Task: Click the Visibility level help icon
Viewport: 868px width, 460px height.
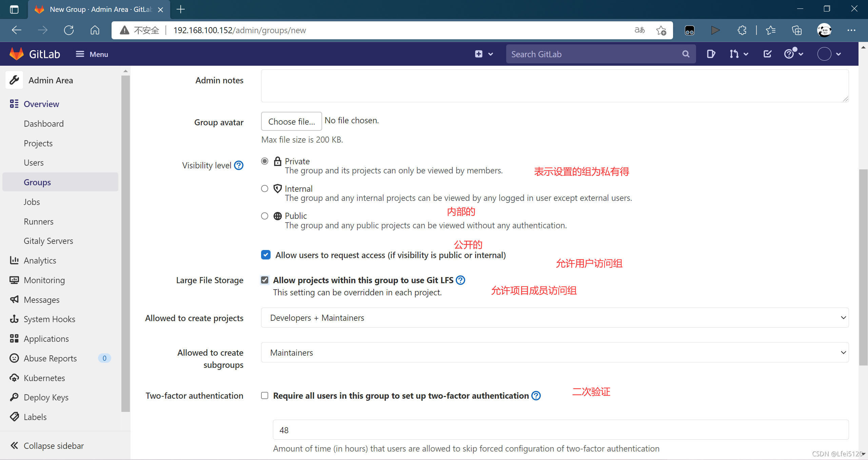Action: pos(239,165)
